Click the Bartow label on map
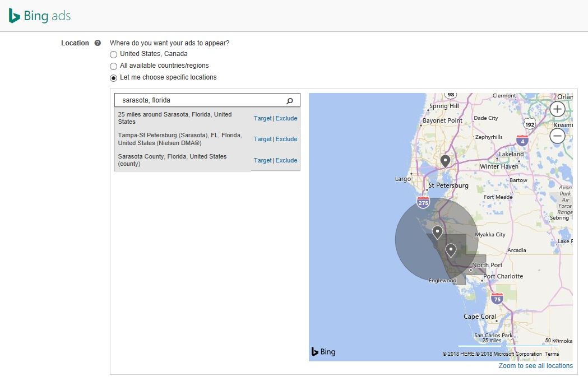Image resolution: width=588 pixels, height=386 pixels. [518, 180]
